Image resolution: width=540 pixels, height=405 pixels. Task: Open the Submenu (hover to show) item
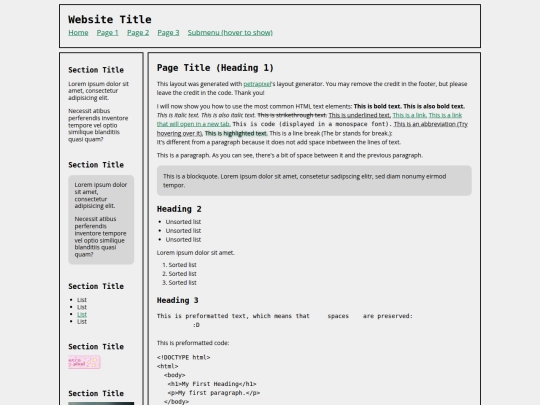tap(230, 32)
